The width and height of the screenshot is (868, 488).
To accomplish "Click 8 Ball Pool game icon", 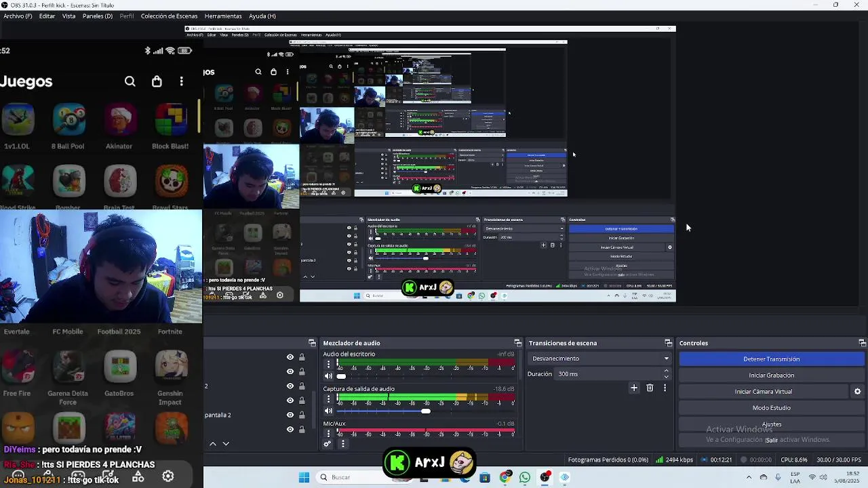I will point(68,121).
